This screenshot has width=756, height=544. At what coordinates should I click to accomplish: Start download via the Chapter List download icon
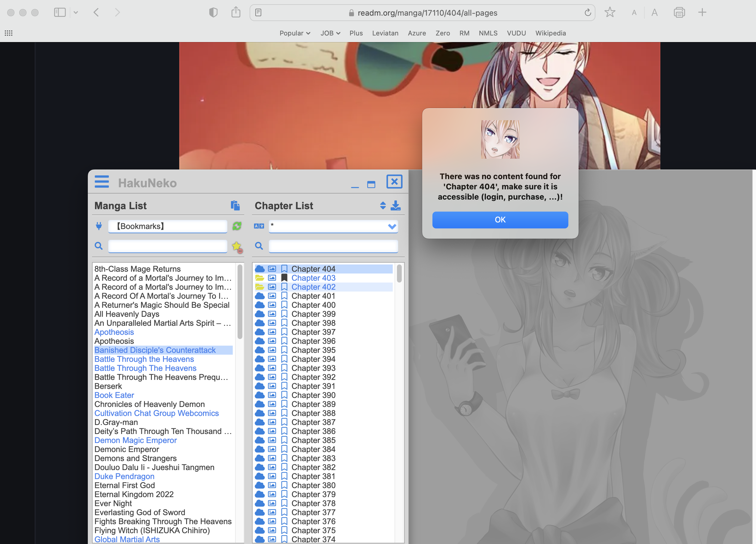click(396, 206)
